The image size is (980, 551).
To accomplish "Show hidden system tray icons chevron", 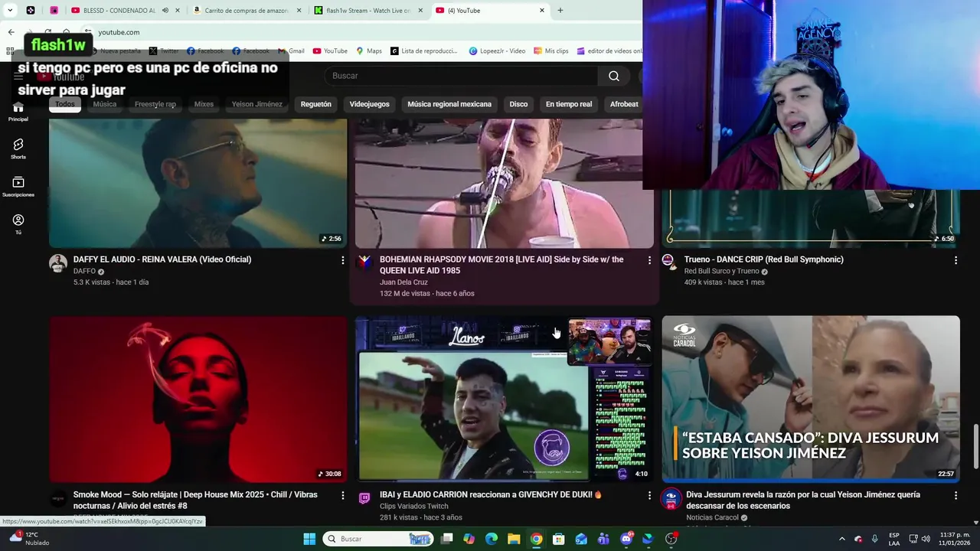I will (x=842, y=539).
